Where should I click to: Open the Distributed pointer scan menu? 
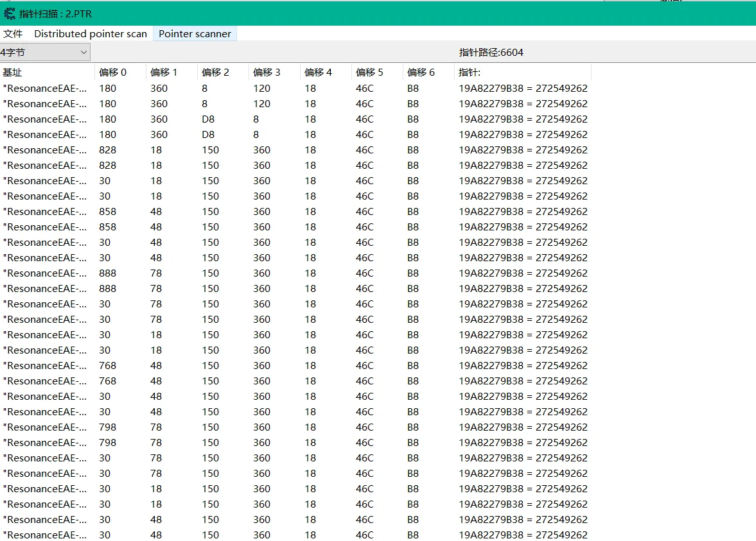90,34
